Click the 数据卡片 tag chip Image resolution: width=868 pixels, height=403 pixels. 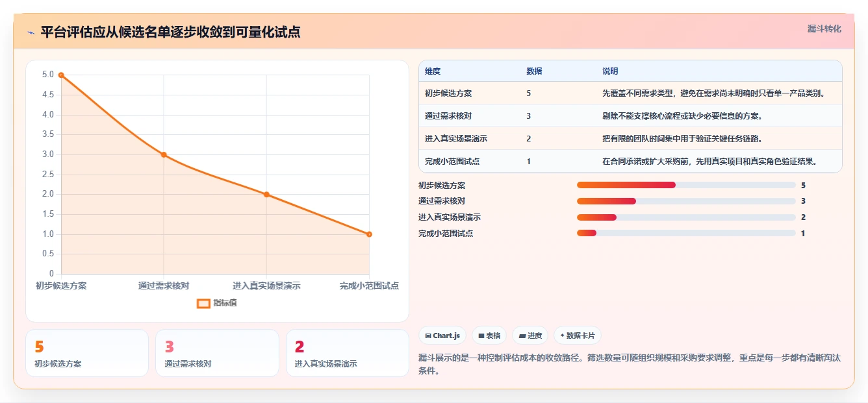point(577,336)
